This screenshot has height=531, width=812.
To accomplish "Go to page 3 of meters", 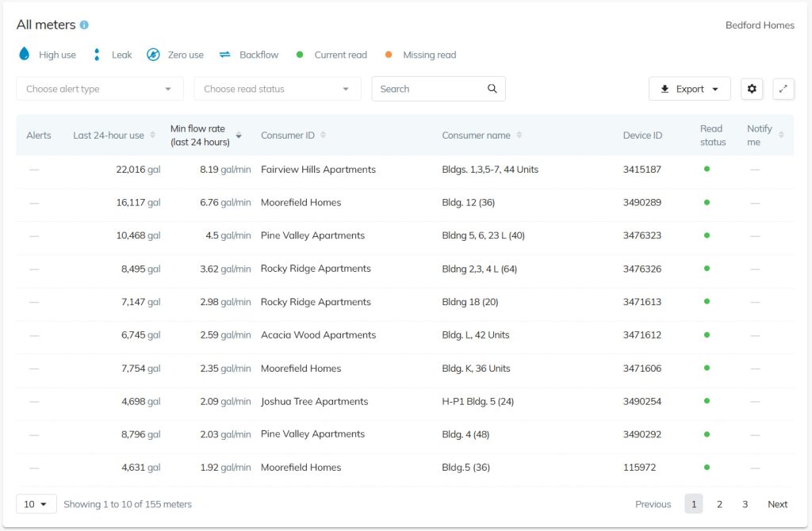I will 745,504.
